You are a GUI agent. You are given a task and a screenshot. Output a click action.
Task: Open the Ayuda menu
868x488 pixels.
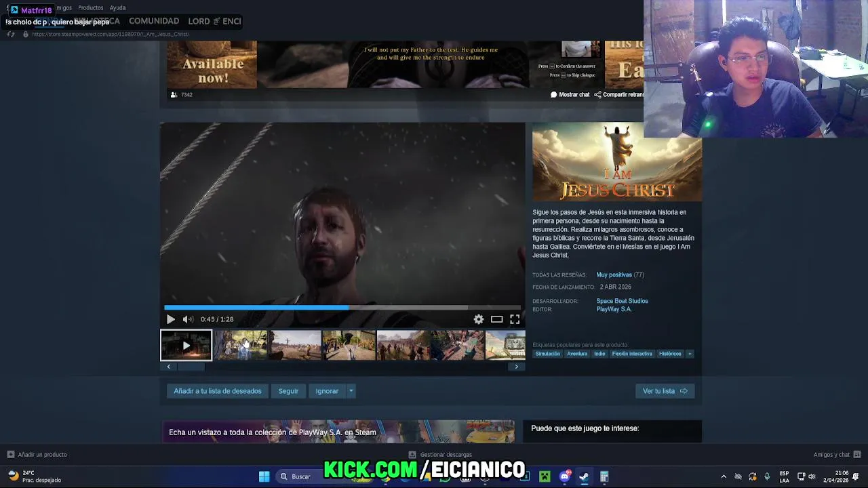point(117,7)
